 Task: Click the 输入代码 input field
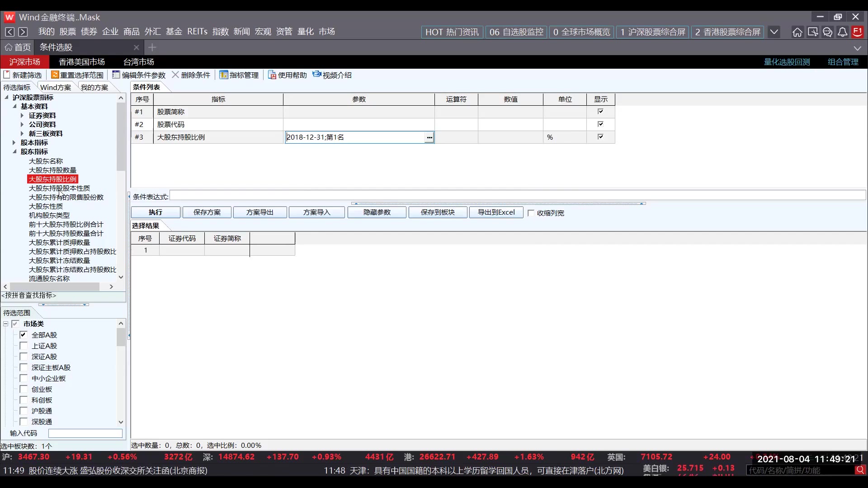85,433
